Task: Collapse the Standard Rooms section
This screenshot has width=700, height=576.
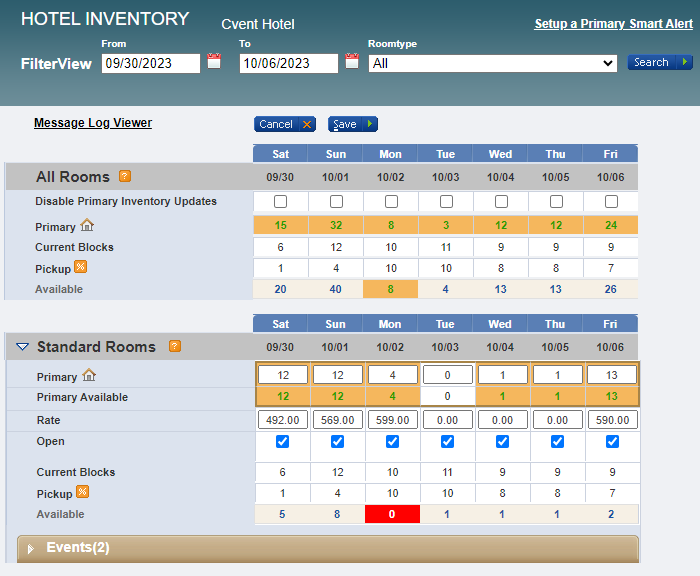Action: 22,347
